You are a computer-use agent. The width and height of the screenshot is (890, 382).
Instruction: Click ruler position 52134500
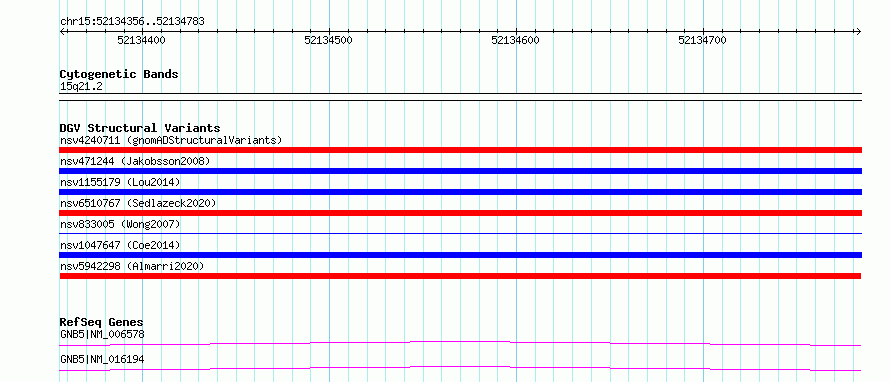(329, 40)
